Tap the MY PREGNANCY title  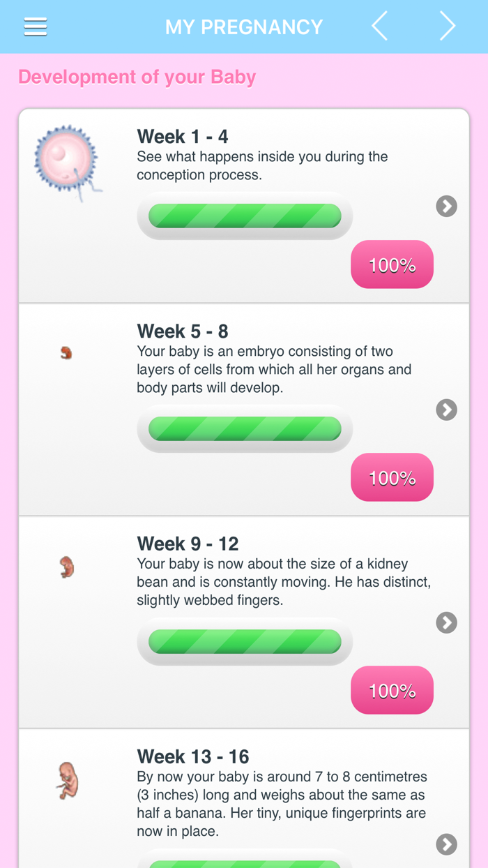tap(244, 27)
